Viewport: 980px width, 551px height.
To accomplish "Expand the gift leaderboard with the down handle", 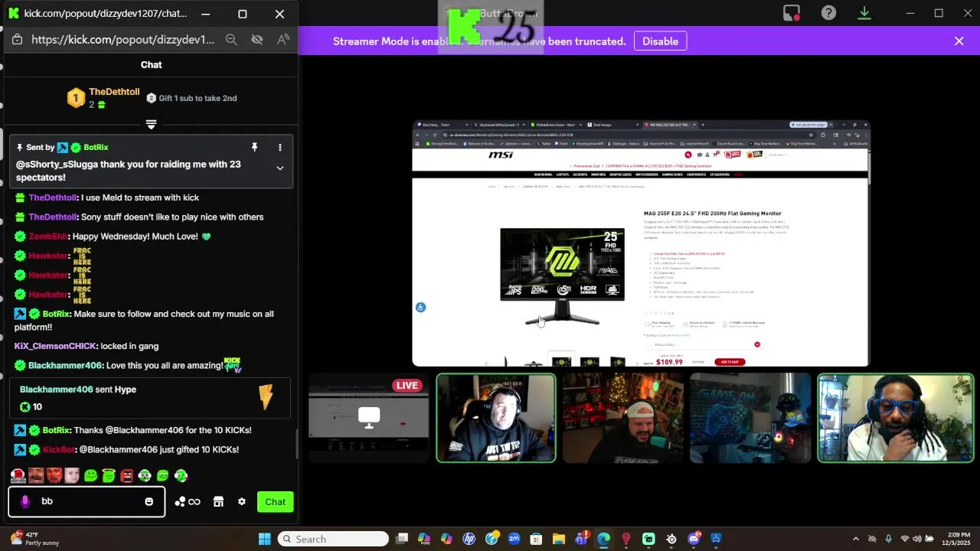I will (151, 124).
